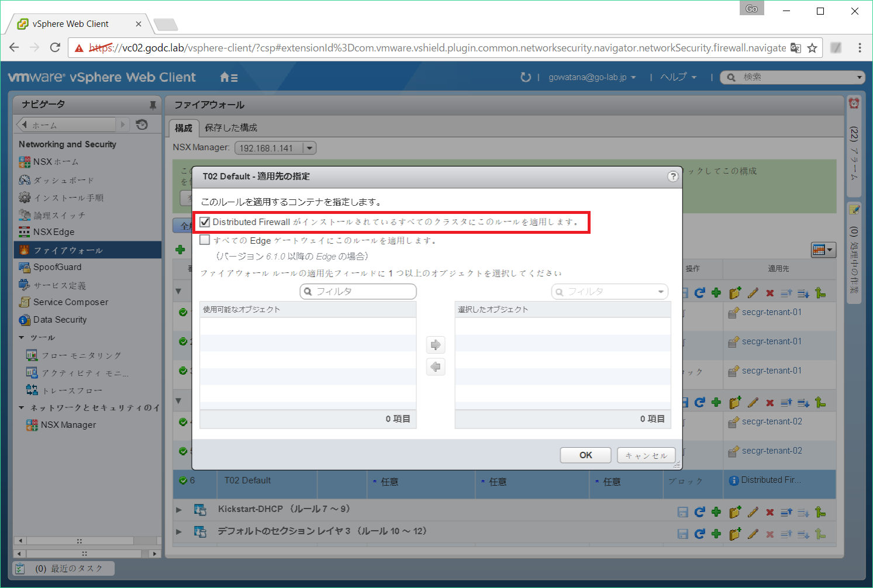Click the refresh icon in vSphere header

pyautogui.click(x=526, y=77)
